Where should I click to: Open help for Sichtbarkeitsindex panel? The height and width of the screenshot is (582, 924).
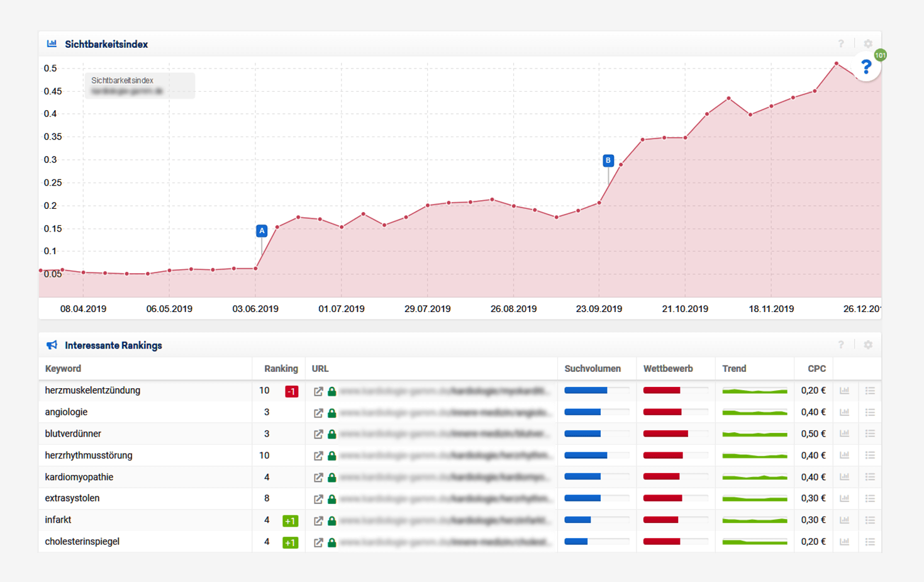841,44
